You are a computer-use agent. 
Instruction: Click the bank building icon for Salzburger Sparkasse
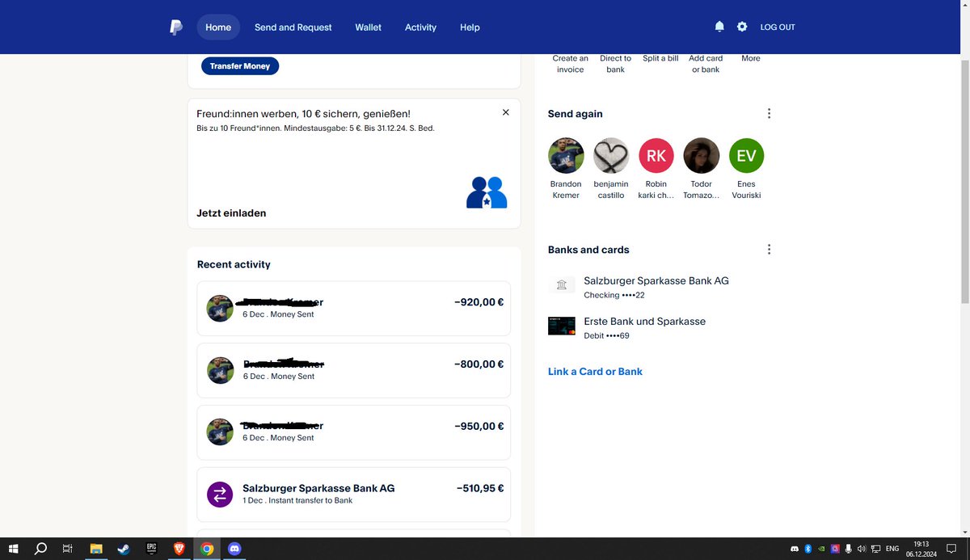[x=562, y=285]
